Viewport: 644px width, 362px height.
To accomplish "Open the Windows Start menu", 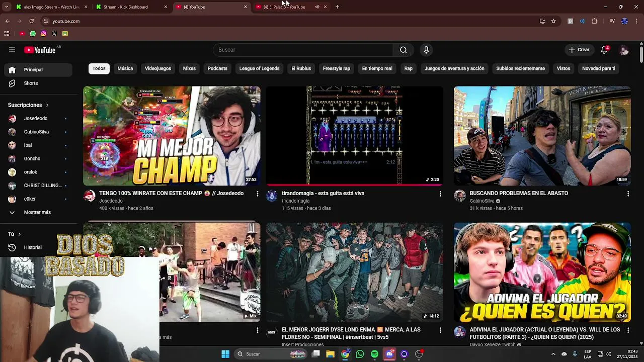I will [x=225, y=354].
